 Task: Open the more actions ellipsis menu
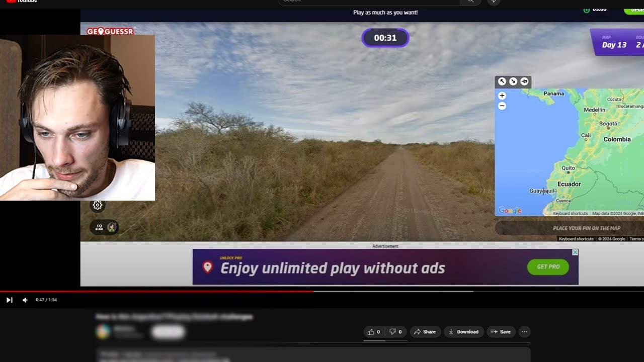pos(525,332)
